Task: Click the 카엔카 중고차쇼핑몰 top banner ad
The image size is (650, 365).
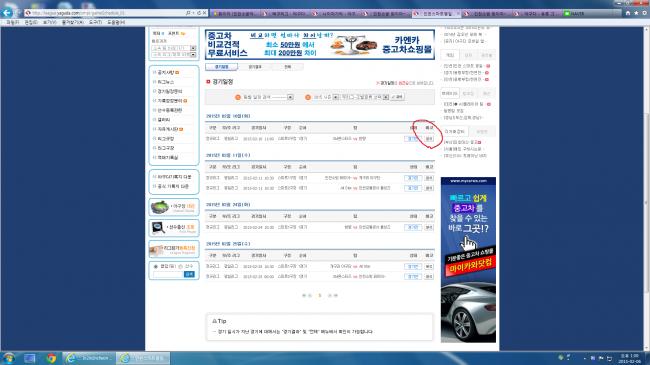Action: (320, 44)
